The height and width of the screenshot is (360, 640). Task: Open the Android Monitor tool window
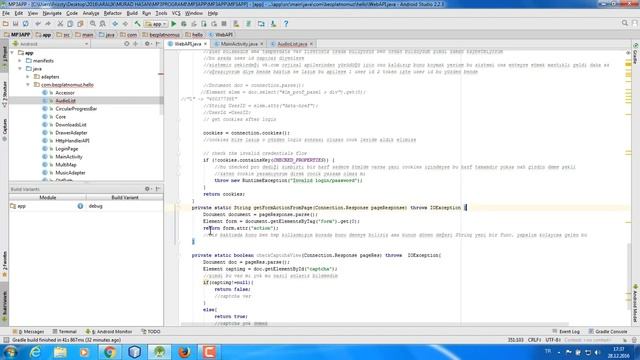coord(109,331)
